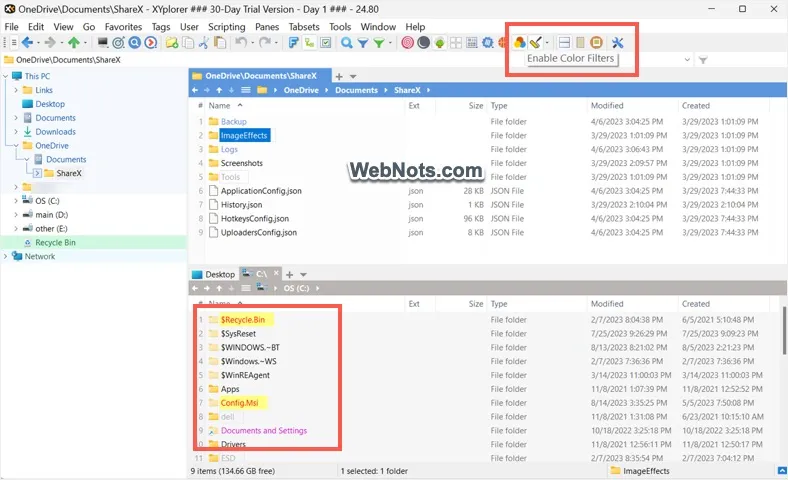Click the target Hotlist toolbar icon

119,43
